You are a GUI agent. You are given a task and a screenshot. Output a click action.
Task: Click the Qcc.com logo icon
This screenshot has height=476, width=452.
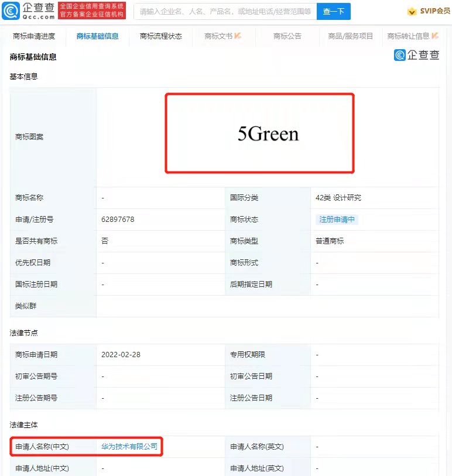click(x=11, y=11)
